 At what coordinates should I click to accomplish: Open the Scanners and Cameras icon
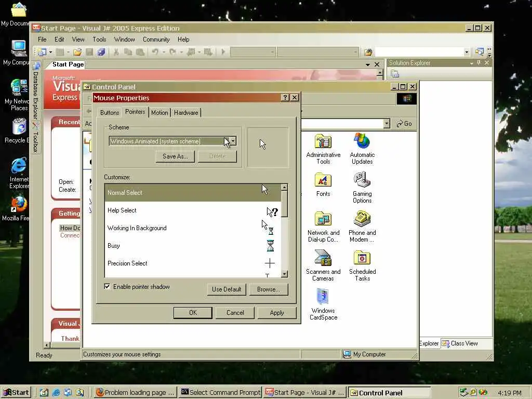point(323,265)
